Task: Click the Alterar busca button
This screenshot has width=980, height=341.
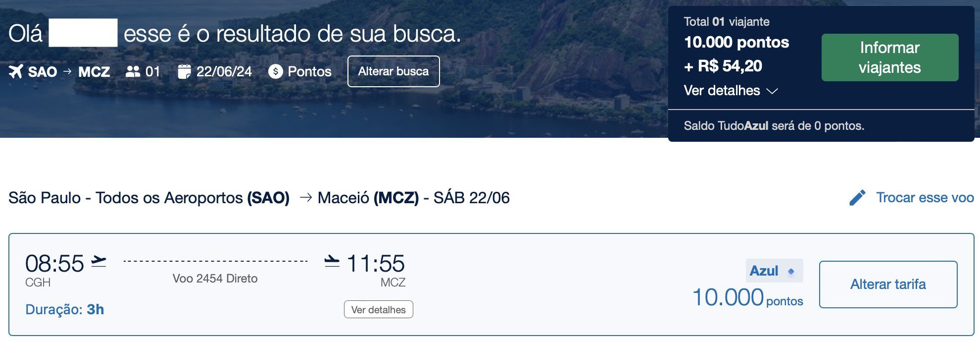Action: [393, 71]
